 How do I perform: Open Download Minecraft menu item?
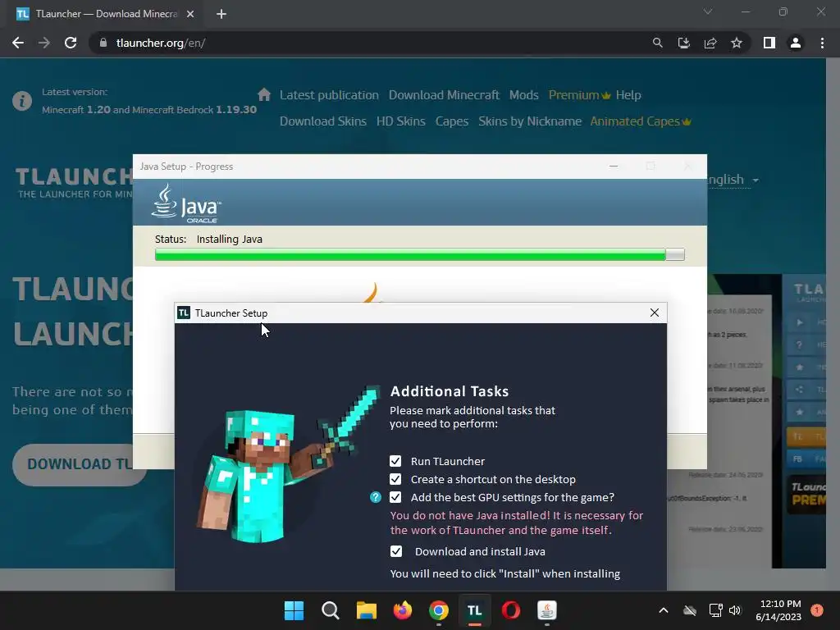click(444, 95)
